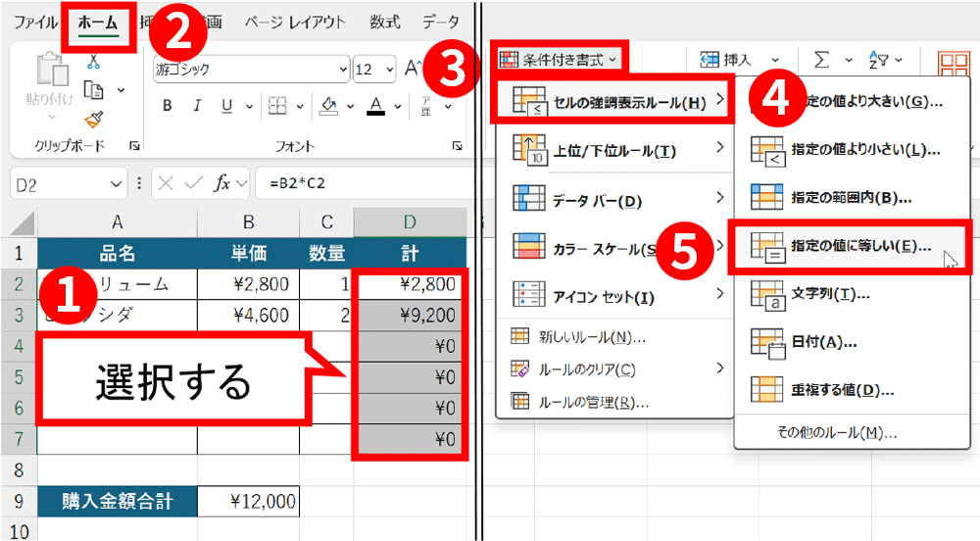
Task: Open the データ tab
Action: click(x=441, y=23)
